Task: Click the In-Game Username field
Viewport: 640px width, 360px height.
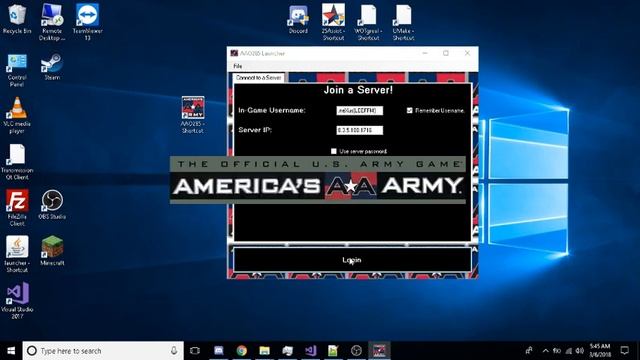Action: (x=360, y=110)
